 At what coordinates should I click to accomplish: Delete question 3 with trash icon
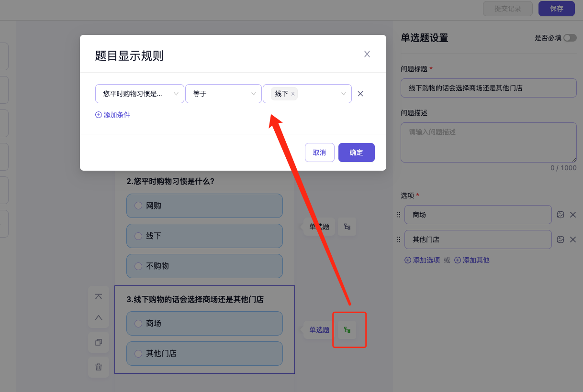coord(99,367)
